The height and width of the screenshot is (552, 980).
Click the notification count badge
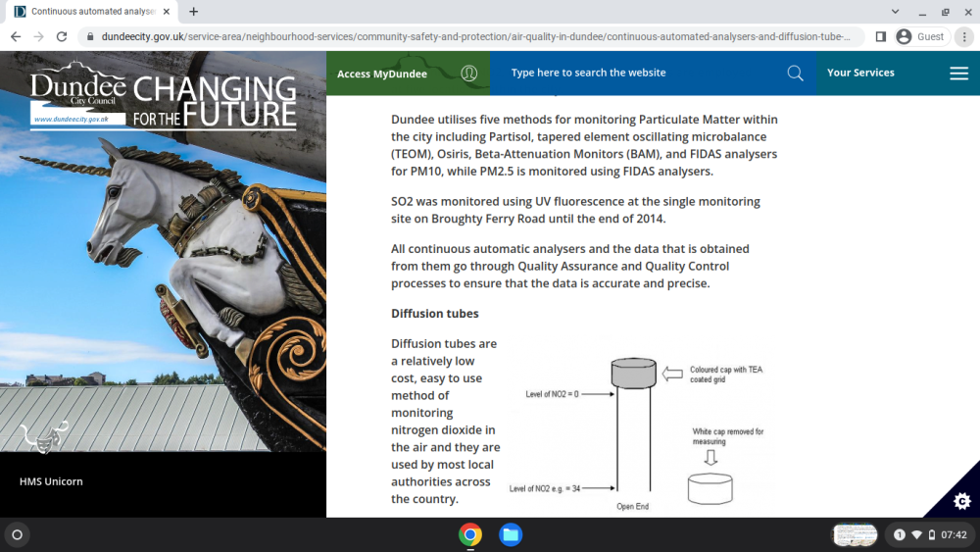click(900, 534)
